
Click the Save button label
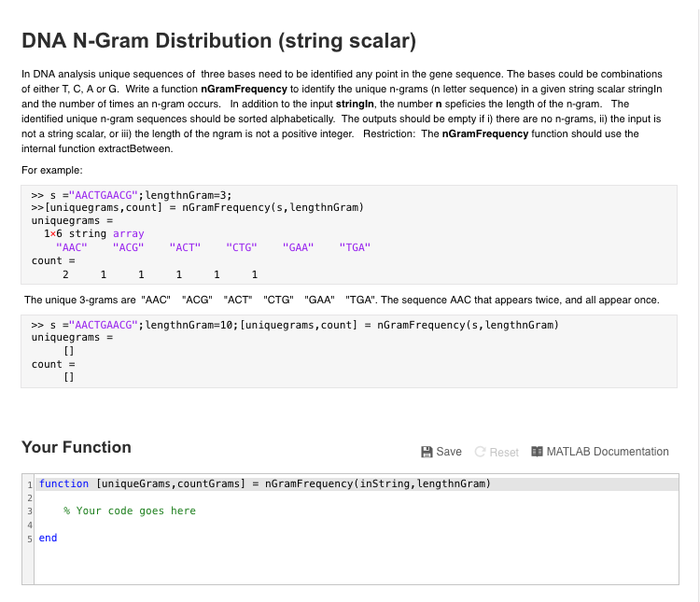449,452
